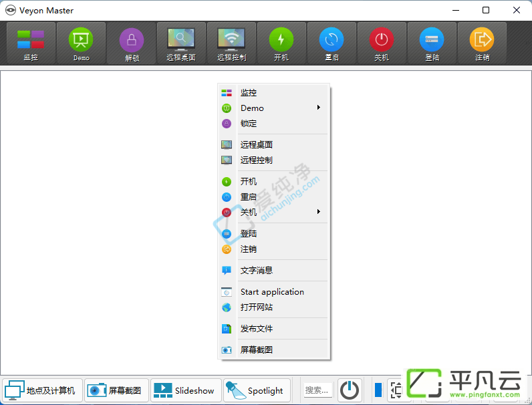This screenshot has width=532, height=405.
Task: Click the green 开机 power-on toolbar icon
Action: coord(281,43)
